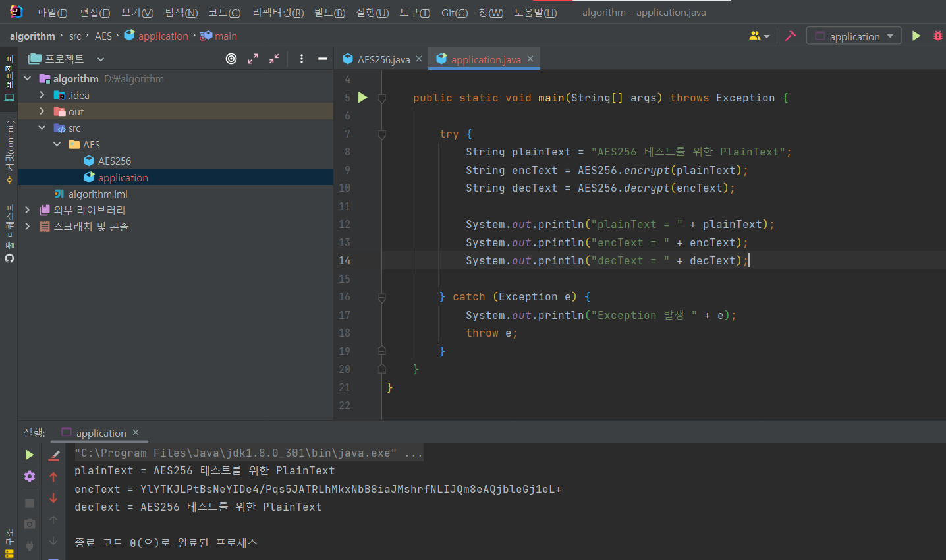Fold the main method at line 5
This screenshot has width=946, height=560.
pos(382,98)
